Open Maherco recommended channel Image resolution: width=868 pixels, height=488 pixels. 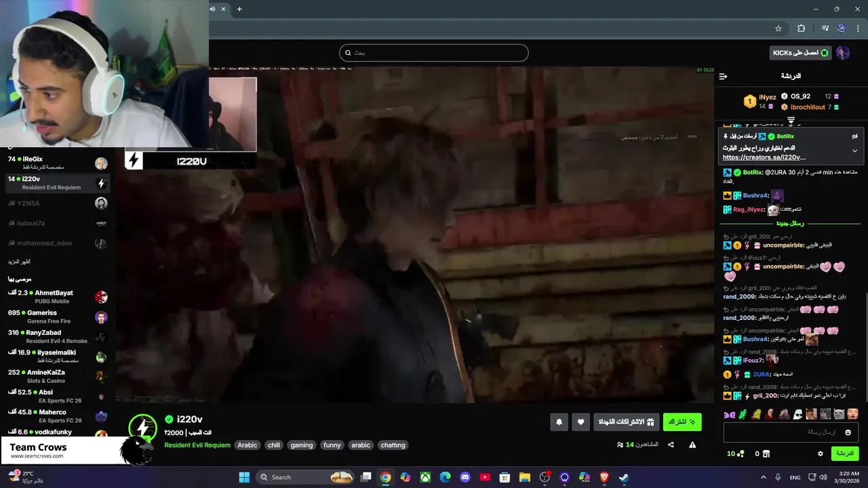(58, 416)
